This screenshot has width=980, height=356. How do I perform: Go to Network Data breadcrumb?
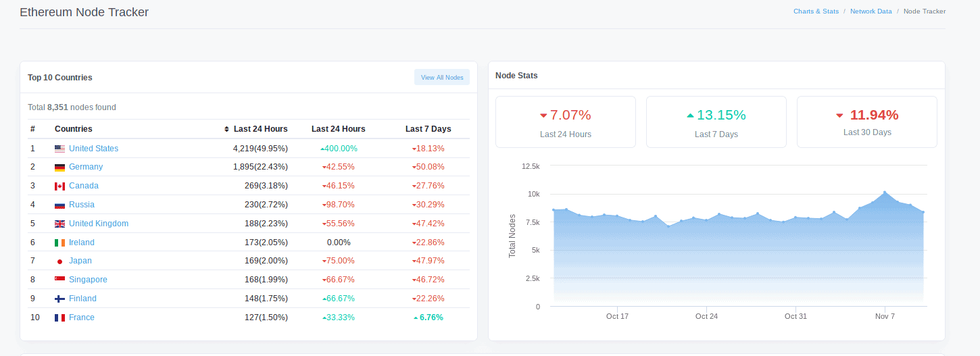coord(871,11)
